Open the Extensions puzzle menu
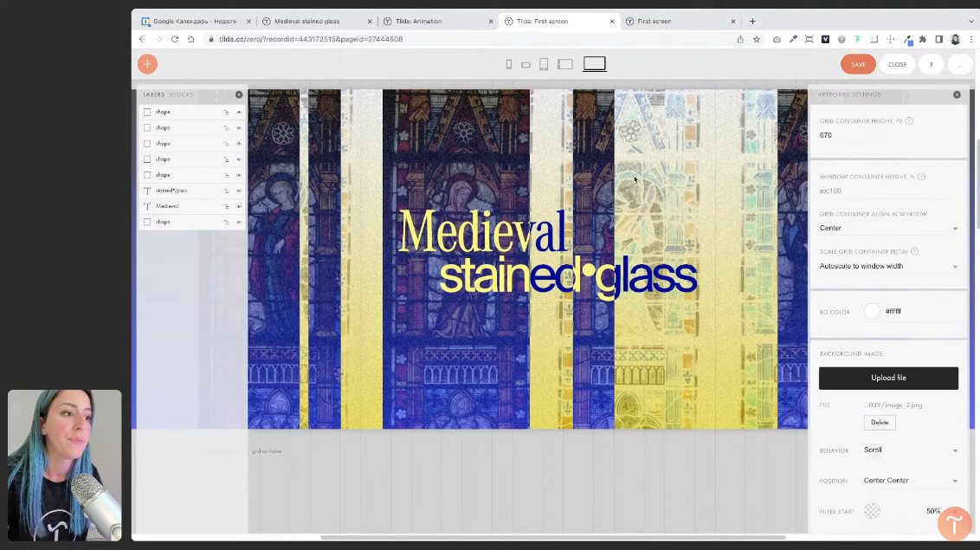 pos(923,39)
